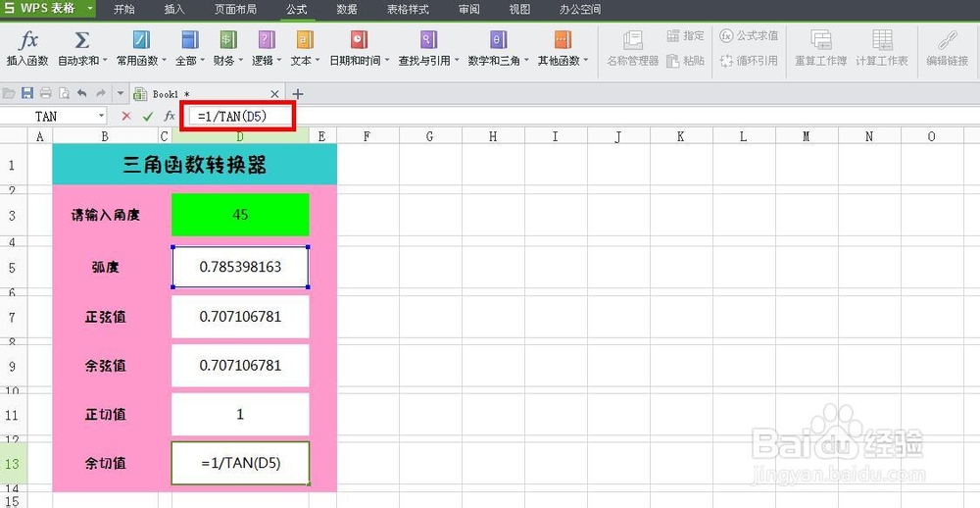Select column header K
Screen dimensions: 980x508
[x=681, y=135]
